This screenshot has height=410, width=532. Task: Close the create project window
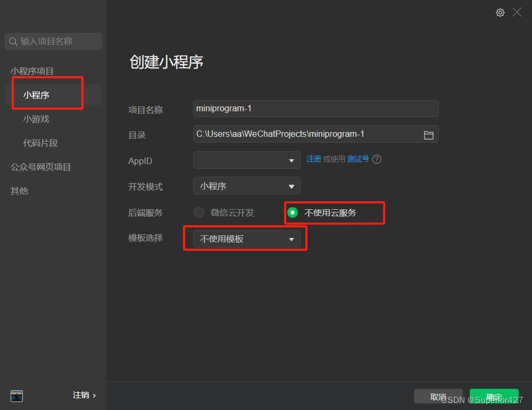coord(517,13)
